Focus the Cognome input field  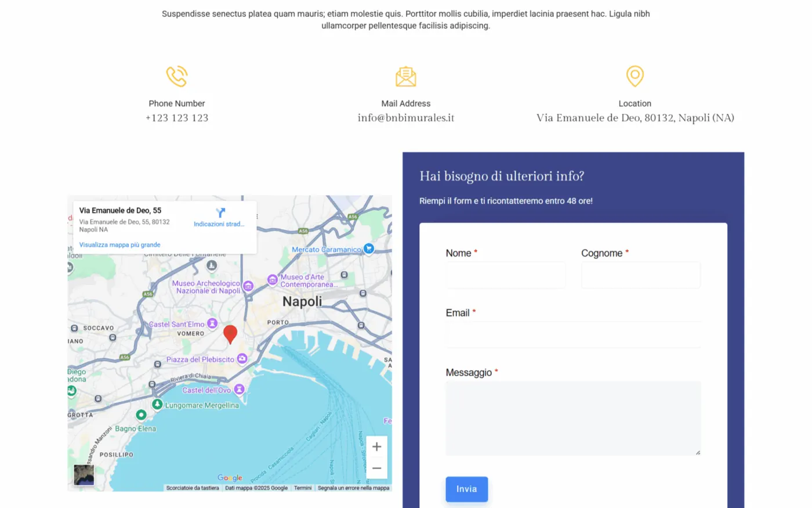tap(641, 275)
